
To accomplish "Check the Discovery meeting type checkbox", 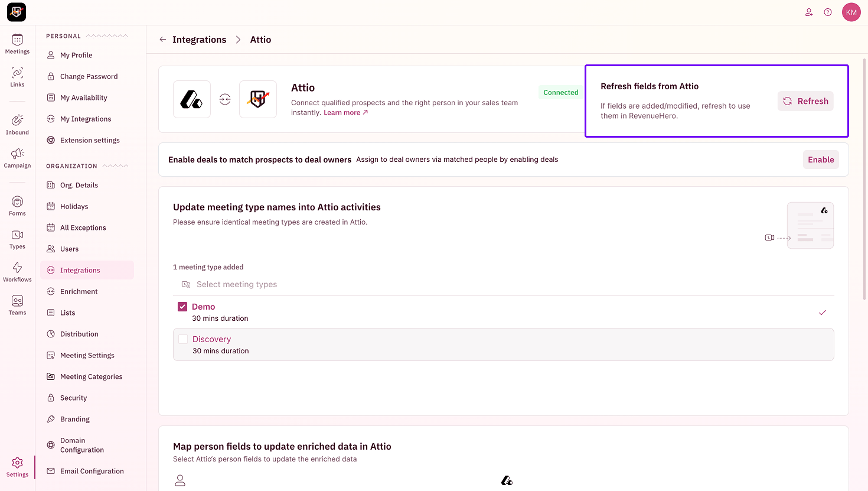I will click(x=183, y=339).
